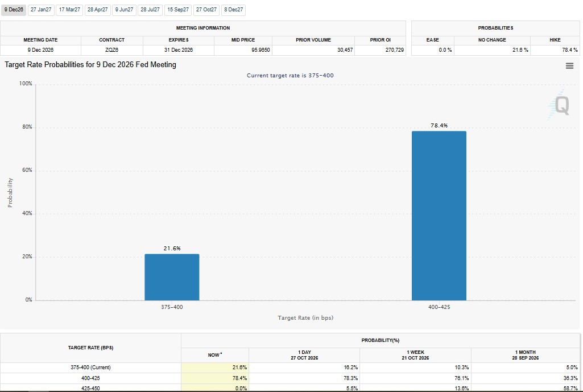Click the 5.0% one-month cell
The width and height of the screenshot is (583, 392).
[x=526, y=368]
